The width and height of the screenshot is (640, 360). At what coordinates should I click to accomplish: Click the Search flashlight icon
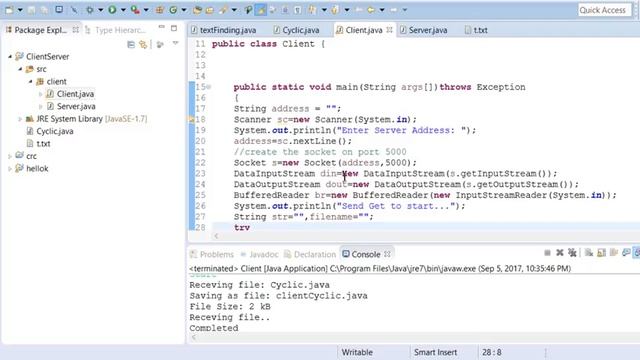point(223,10)
